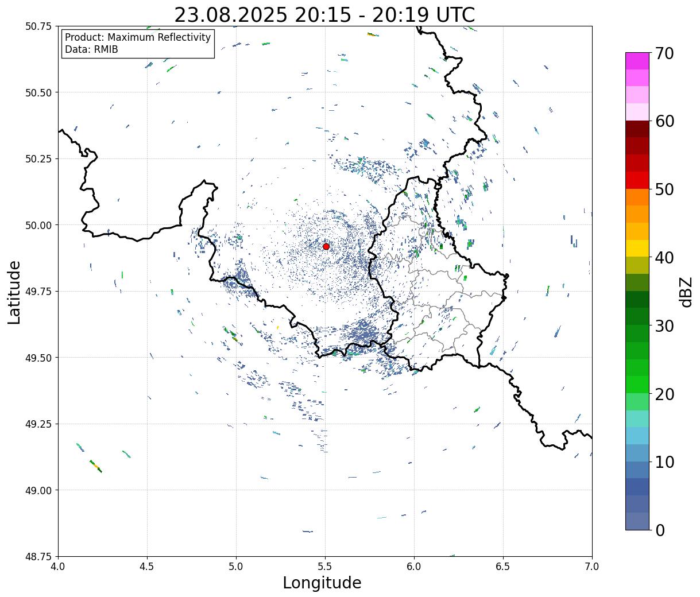Click the latitude tick label 50.25
This screenshot has height=597, width=700.
38,159
